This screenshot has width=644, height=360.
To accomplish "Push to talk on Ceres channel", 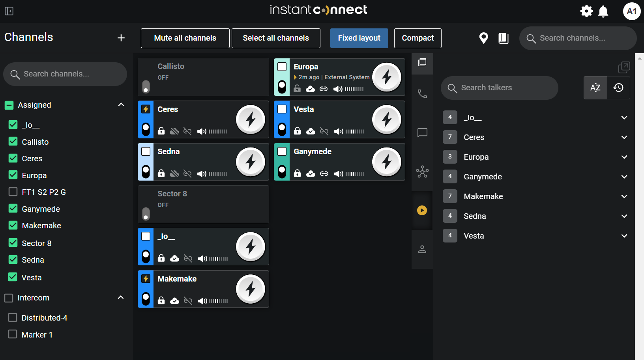I will [251, 119].
